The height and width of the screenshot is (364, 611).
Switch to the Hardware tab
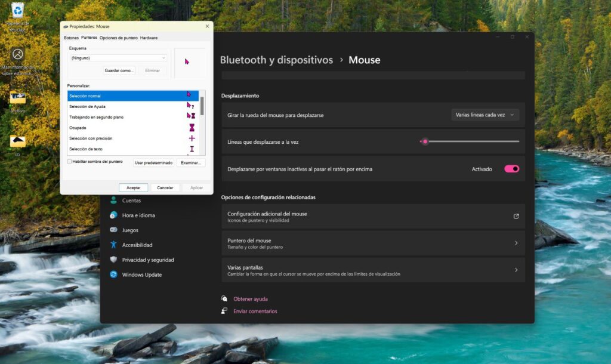(x=149, y=38)
